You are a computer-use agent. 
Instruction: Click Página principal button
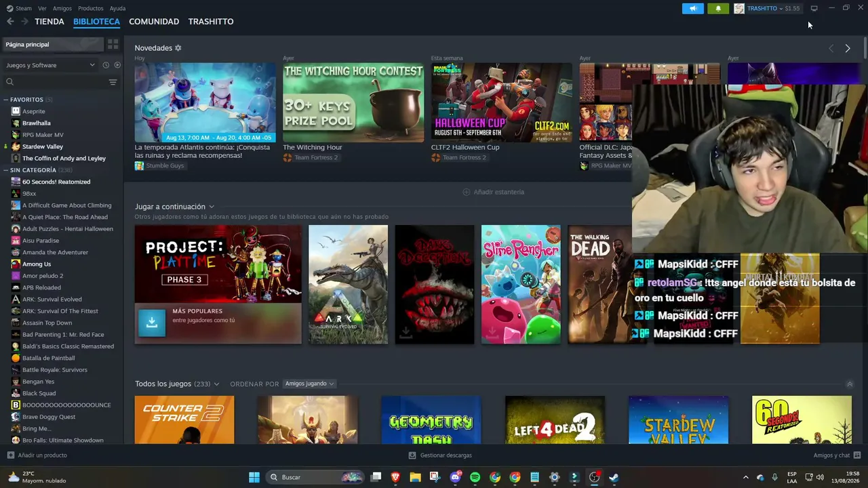(x=53, y=44)
